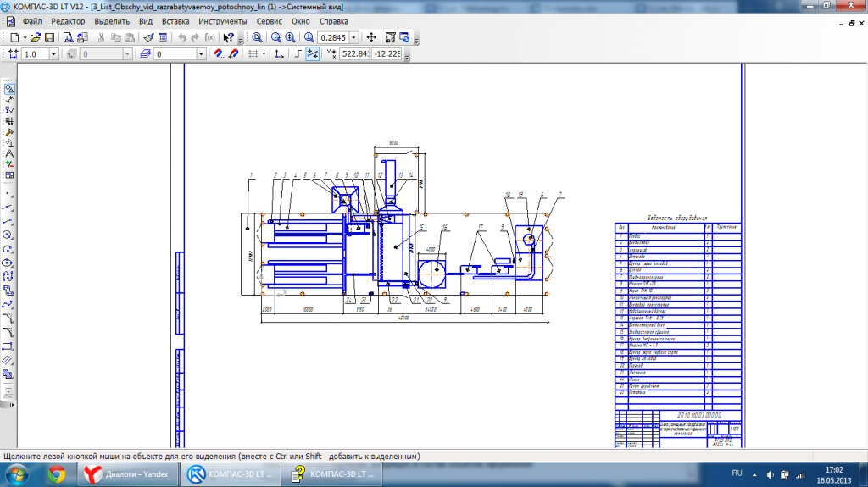Click the local coordinate system icon
The height and width of the screenshot is (487, 868).
[x=280, y=54]
